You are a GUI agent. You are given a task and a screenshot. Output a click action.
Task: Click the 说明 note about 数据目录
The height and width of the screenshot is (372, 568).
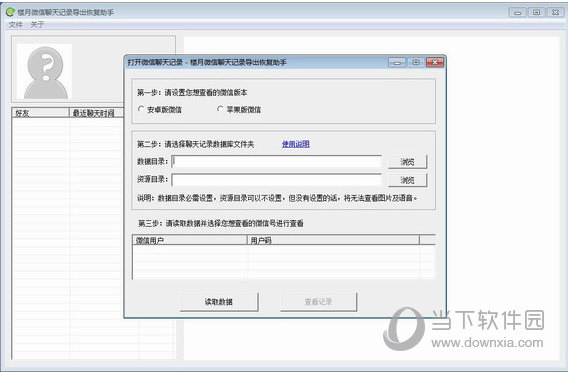click(277, 198)
